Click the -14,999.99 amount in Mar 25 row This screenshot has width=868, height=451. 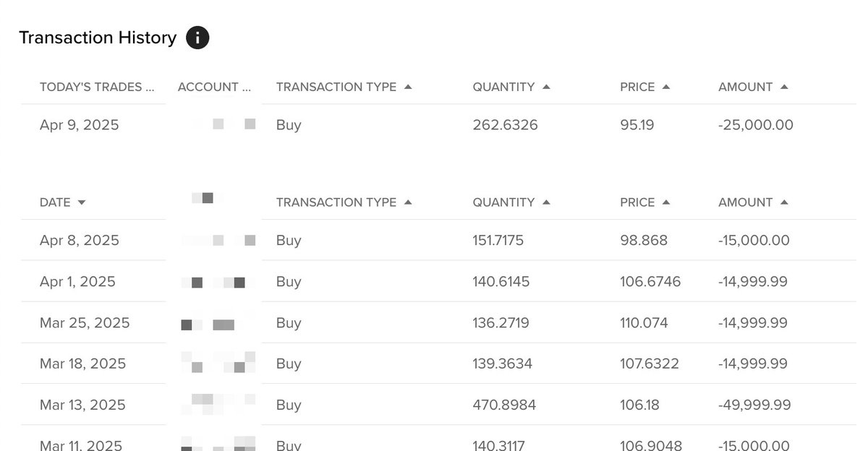[753, 322]
